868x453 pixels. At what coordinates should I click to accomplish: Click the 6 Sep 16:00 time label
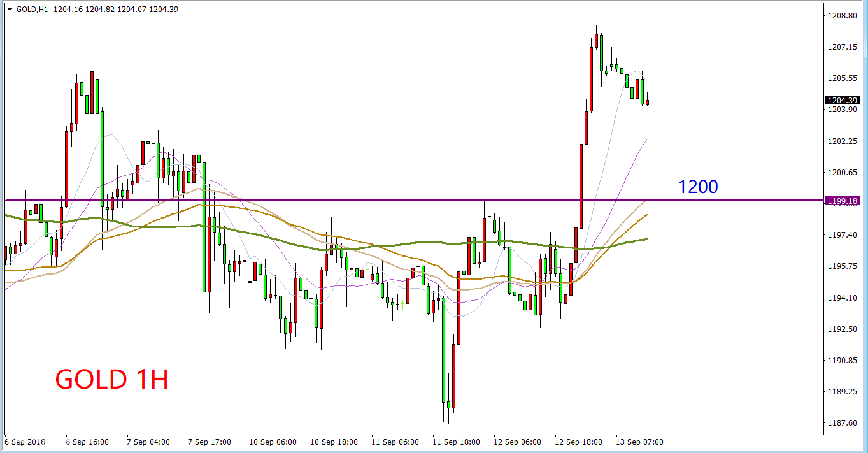pyautogui.click(x=87, y=442)
